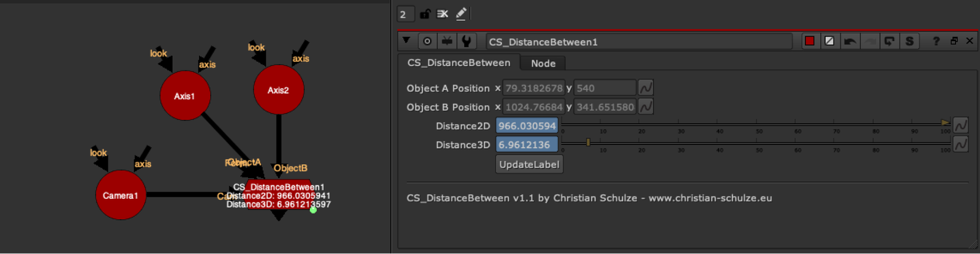980x254 pixels.
Task: Collapse the CS_DistanceBetween1 panel with triangle
Action: coord(406,40)
